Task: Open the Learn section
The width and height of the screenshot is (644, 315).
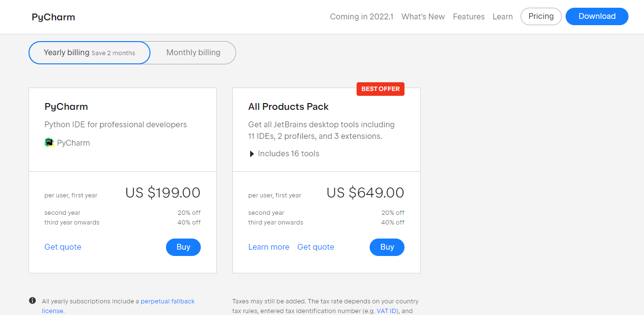Action: [502, 16]
